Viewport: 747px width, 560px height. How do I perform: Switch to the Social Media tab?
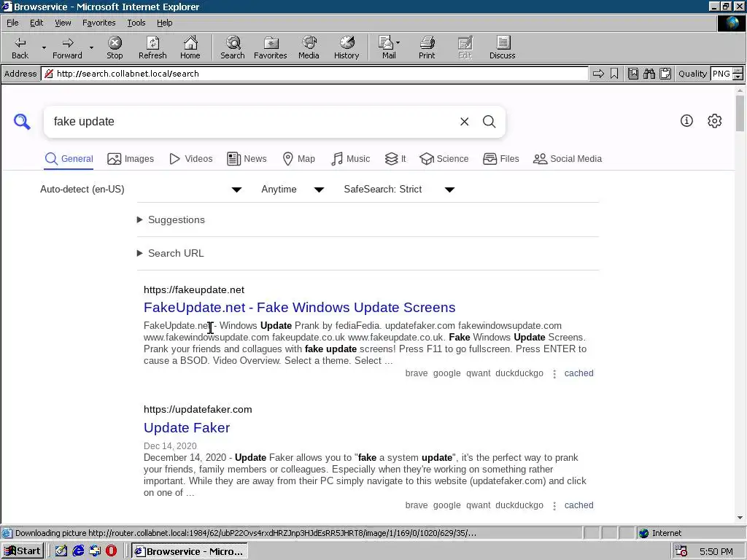pyautogui.click(x=568, y=159)
